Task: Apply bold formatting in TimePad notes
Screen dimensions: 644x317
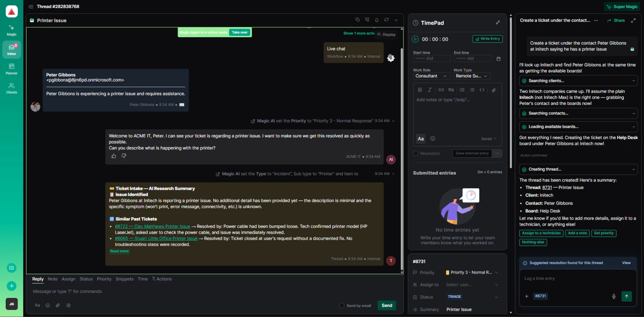Action: 420,90
